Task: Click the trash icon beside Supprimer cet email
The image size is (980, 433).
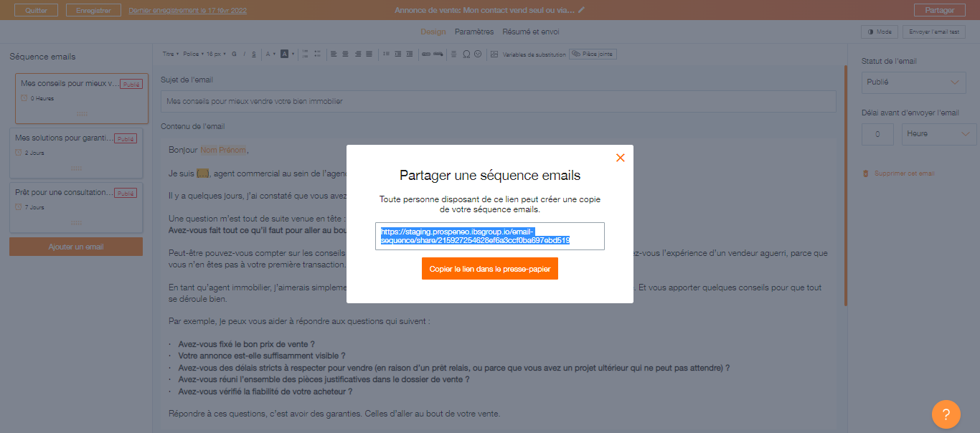Action: point(866,173)
